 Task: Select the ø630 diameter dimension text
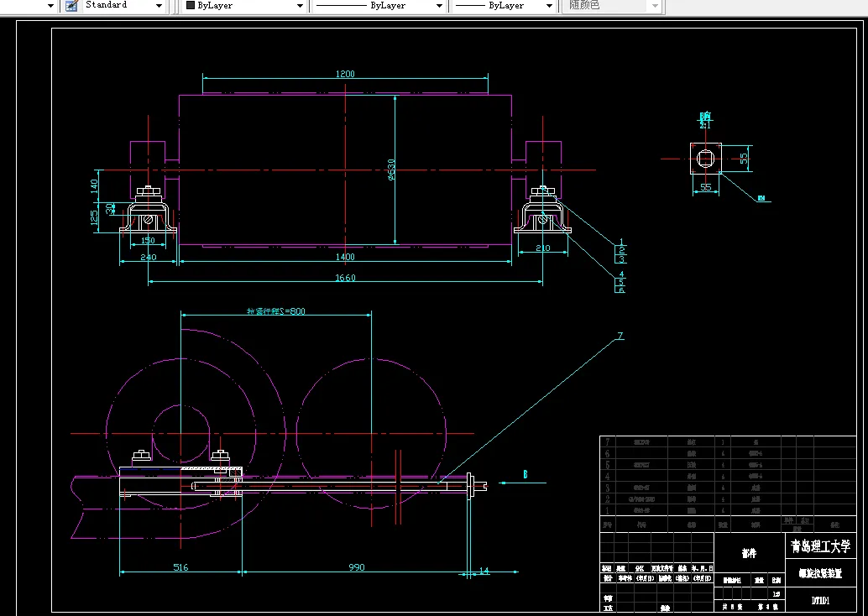pyautogui.click(x=391, y=170)
